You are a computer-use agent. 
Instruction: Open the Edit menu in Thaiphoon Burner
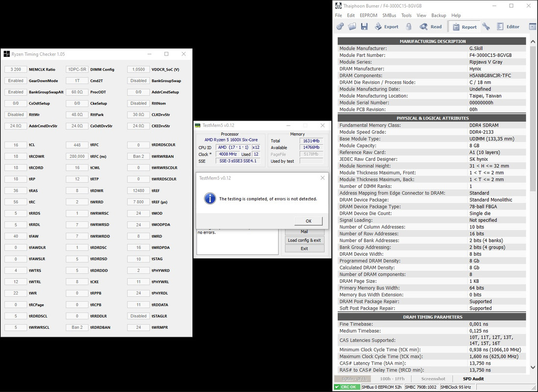pyautogui.click(x=351, y=16)
